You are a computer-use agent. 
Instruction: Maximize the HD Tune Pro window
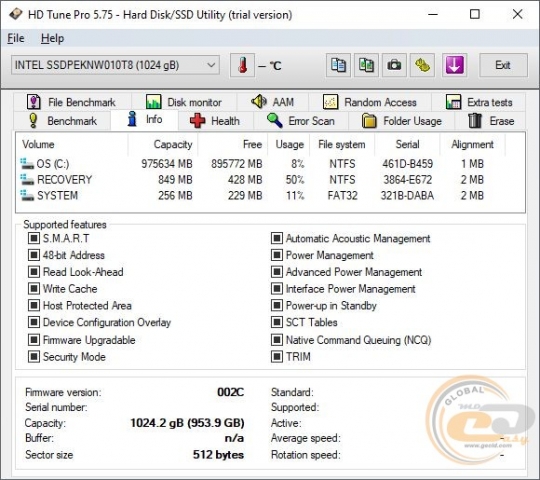click(475, 14)
